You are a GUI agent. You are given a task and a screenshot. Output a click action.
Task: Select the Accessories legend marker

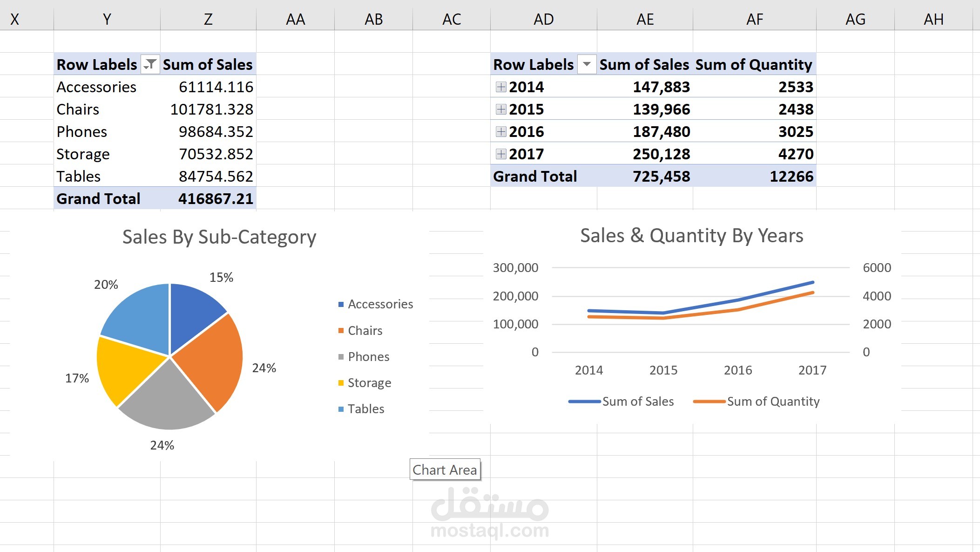point(341,305)
